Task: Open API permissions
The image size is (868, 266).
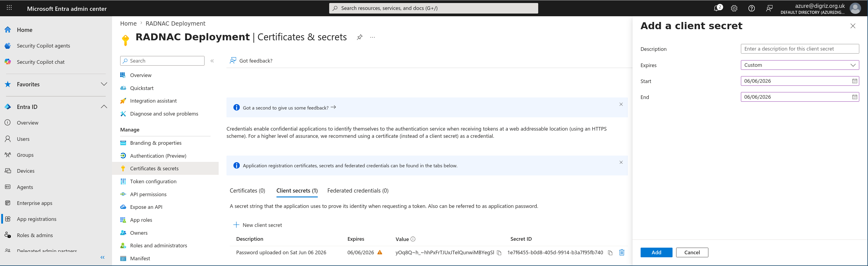Action: (x=148, y=194)
